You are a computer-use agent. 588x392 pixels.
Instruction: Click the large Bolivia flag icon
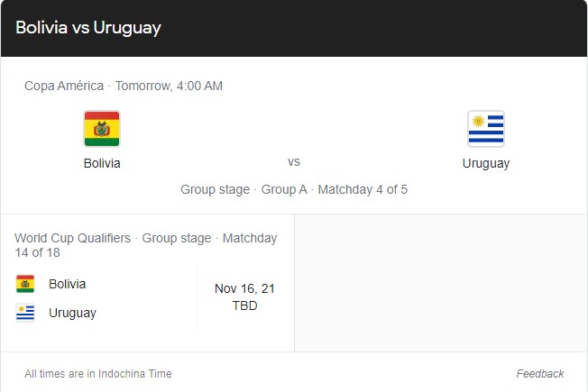click(102, 129)
